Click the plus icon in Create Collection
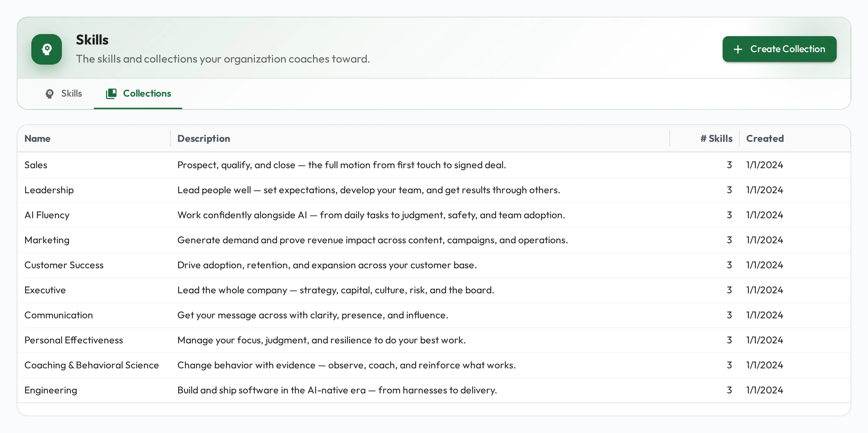868x433 pixels. tap(738, 49)
